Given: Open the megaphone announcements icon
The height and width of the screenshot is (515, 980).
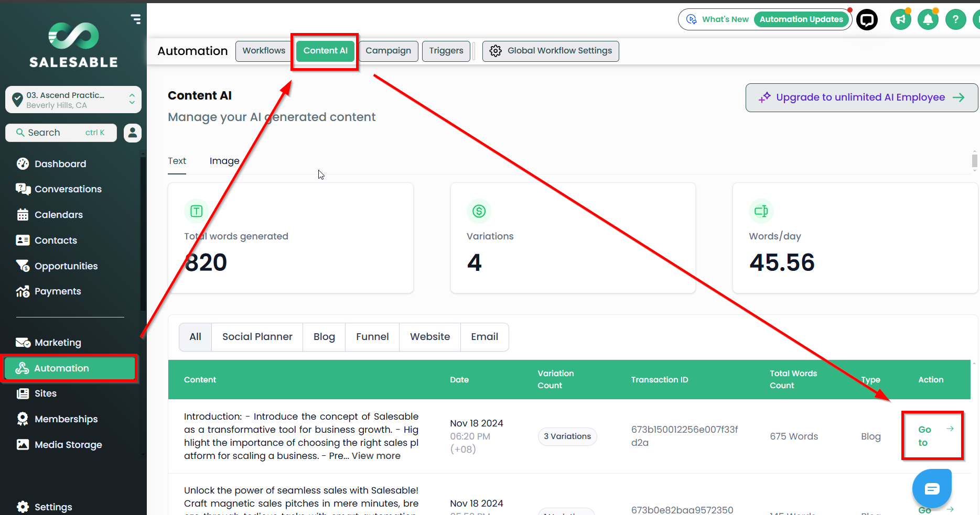Looking at the screenshot, I should pos(901,20).
